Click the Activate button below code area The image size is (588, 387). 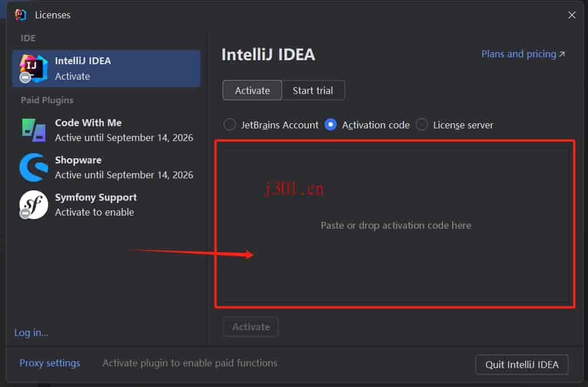251,327
